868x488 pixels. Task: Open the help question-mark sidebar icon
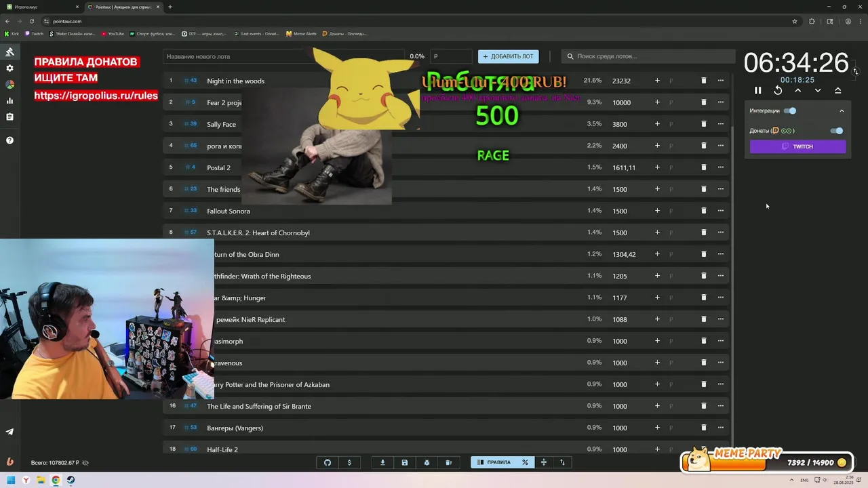click(9, 140)
